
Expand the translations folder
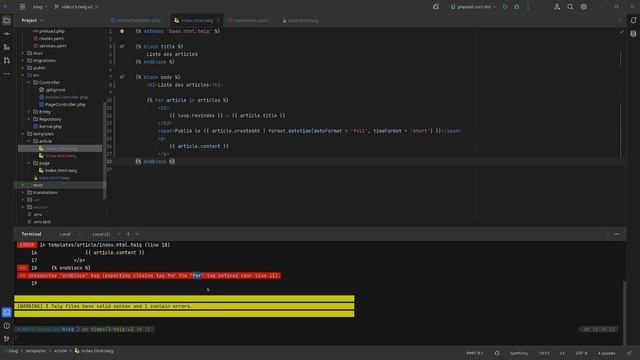coord(23,193)
